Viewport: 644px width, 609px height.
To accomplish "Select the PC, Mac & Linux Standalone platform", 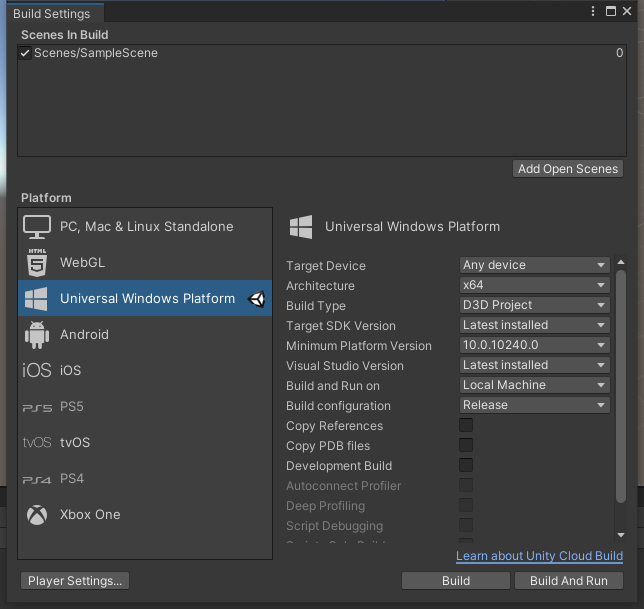I will click(145, 227).
